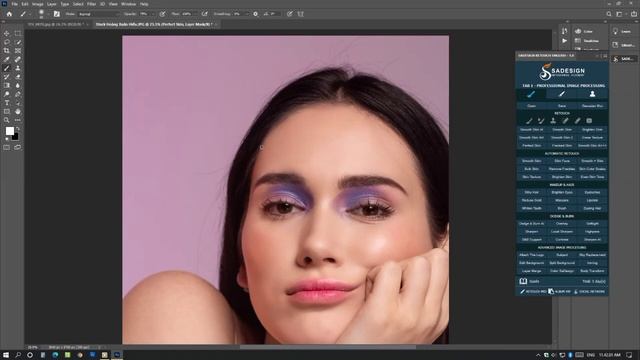Select the Horizontal Type tool
The height and width of the screenshot is (360, 640).
point(7,103)
